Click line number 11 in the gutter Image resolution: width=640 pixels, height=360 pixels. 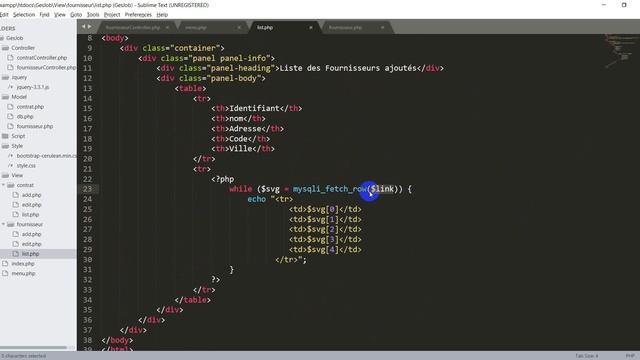(87, 68)
